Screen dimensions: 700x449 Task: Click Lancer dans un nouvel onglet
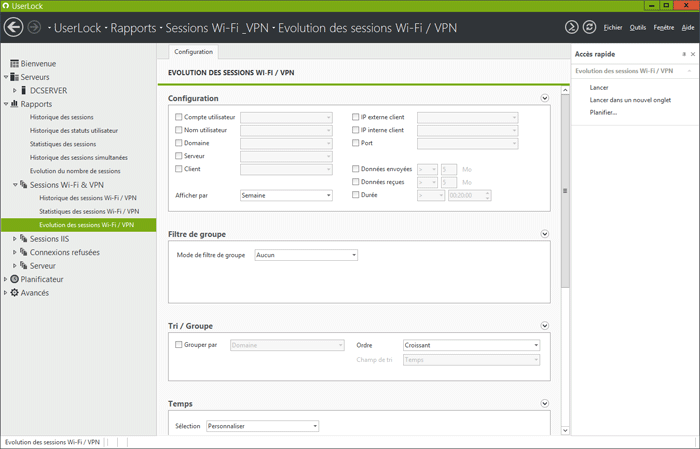[x=630, y=100]
